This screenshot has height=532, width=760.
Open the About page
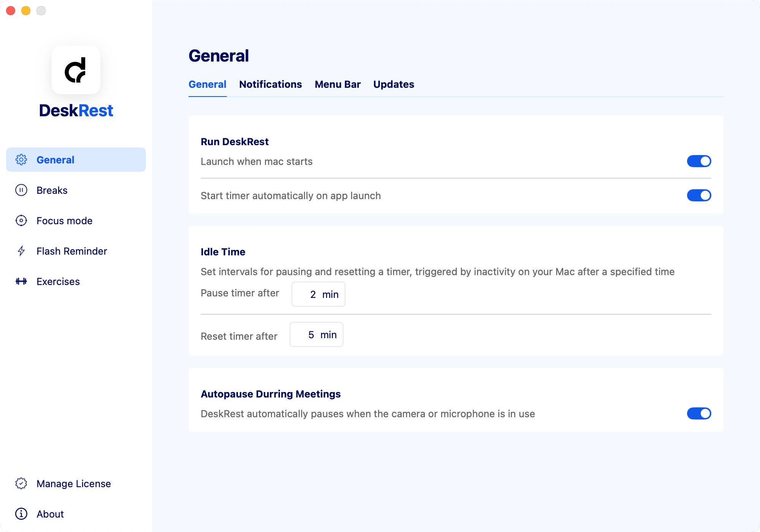[x=76, y=514]
